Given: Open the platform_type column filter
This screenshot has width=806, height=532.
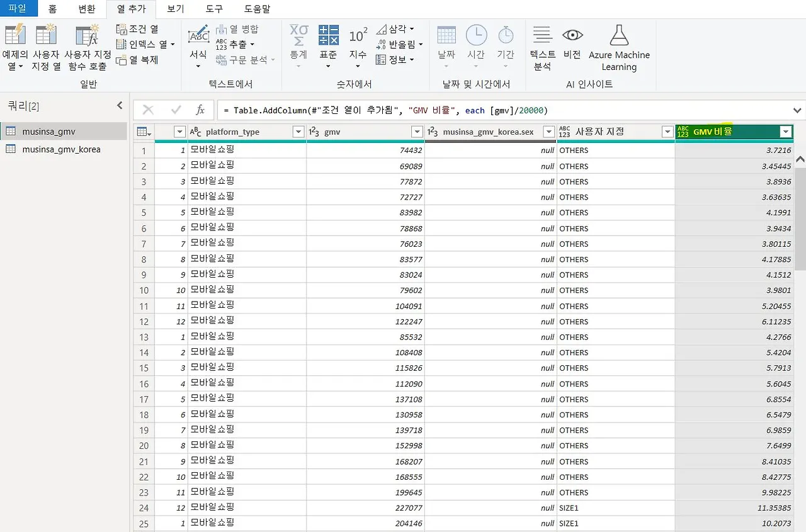Looking at the screenshot, I should pyautogui.click(x=298, y=132).
